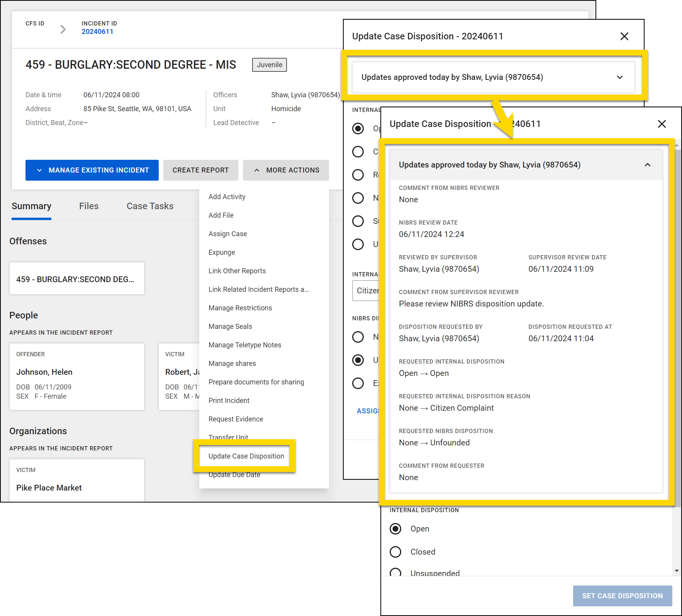Close the front Update Case Disposition dialog
This screenshot has width=682, height=616.
coord(662,124)
